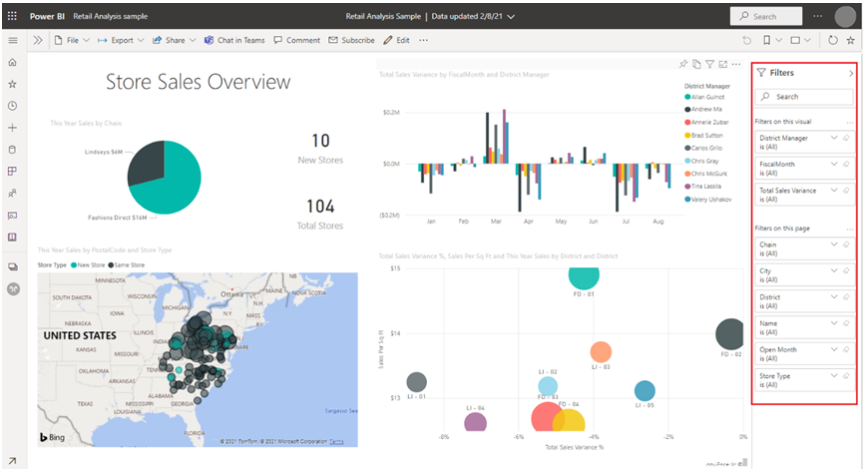Open Favorites star in the left sidebar
868x476 pixels.
click(x=12, y=84)
